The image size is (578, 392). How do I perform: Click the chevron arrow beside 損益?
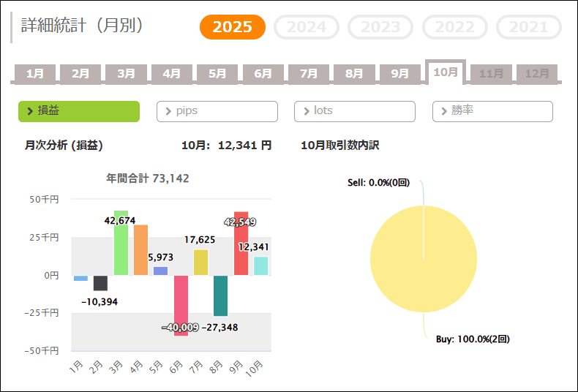click(x=31, y=111)
